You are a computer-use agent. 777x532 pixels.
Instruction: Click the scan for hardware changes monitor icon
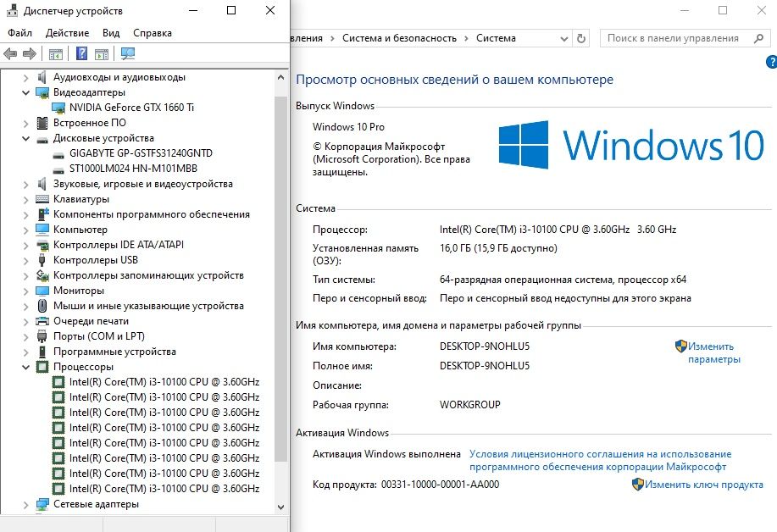coord(128,53)
